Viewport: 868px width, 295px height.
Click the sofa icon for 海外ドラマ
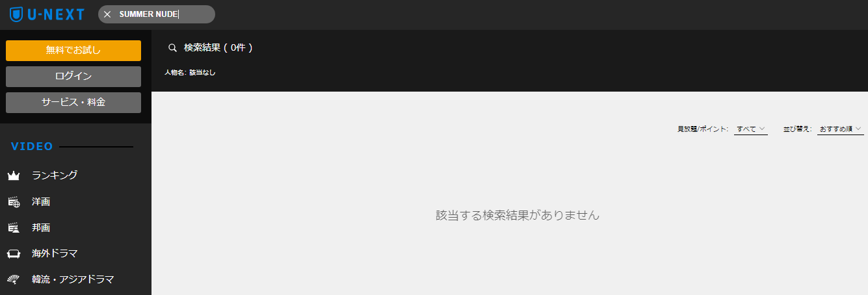click(x=14, y=253)
